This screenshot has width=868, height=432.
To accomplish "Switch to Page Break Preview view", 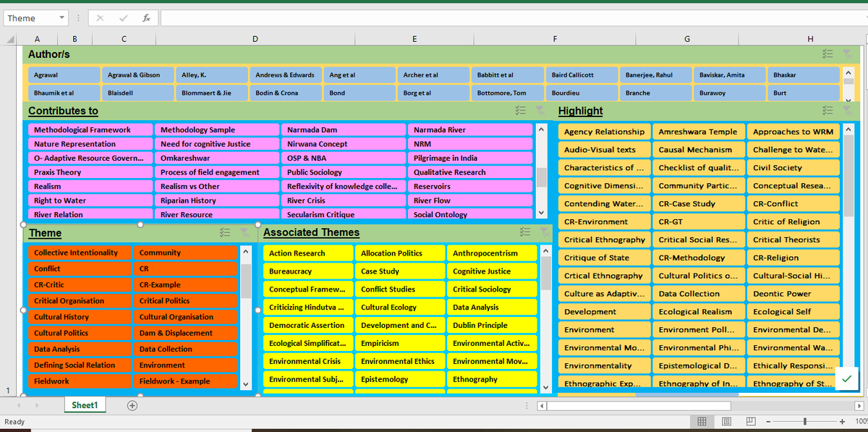I will coord(751,422).
